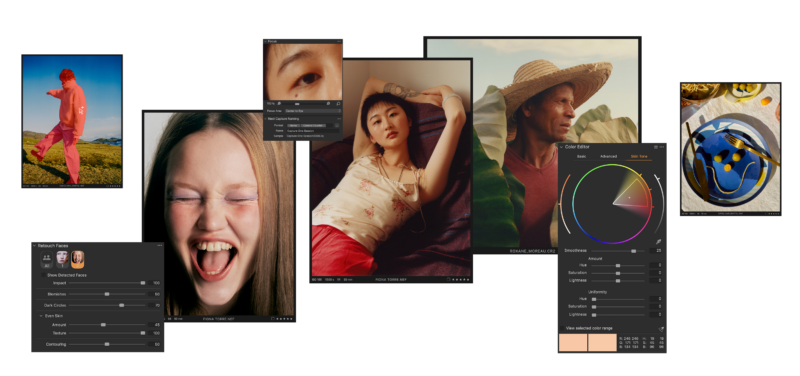
Task: Open the Retouch Faces panel options menu
Action: click(159, 245)
